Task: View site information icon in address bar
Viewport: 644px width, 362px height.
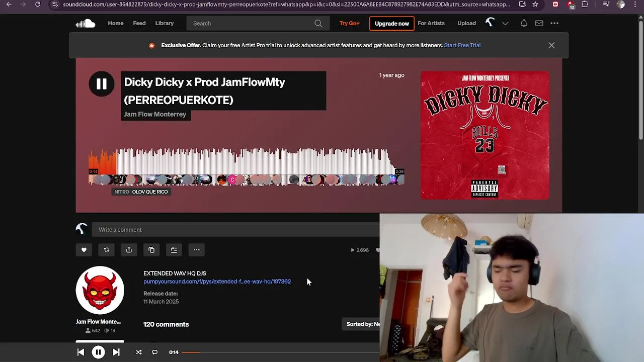Action: (x=55, y=5)
